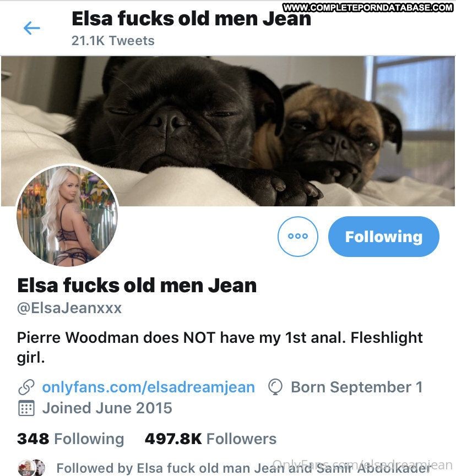Go back using the blue arrow

pyautogui.click(x=32, y=28)
